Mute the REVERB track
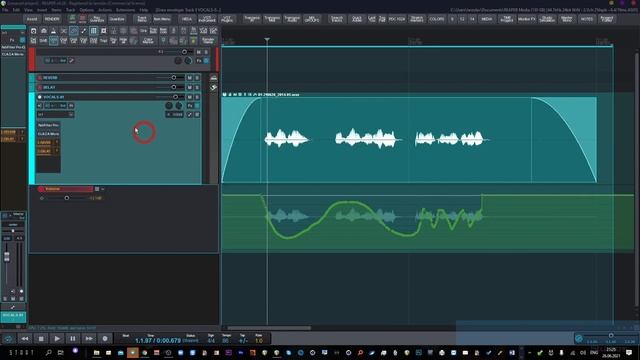640x360 pixels. click(189, 78)
